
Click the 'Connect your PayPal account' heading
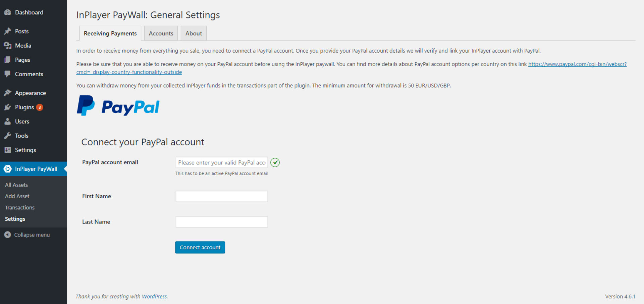tap(143, 142)
